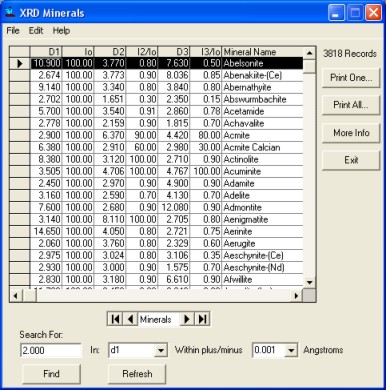
Task: Select the Abelsonite cell
Action: (263, 63)
